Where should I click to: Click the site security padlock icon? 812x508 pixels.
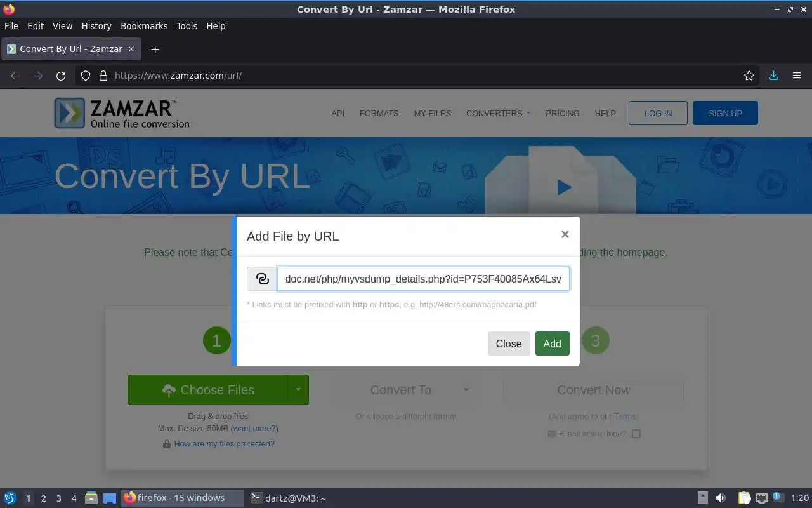point(103,76)
